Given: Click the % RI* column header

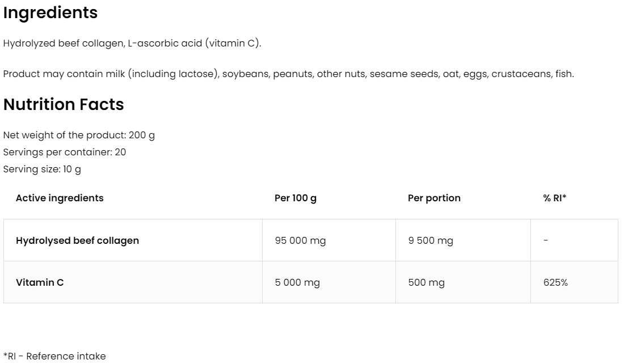Looking at the screenshot, I should coord(555,198).
